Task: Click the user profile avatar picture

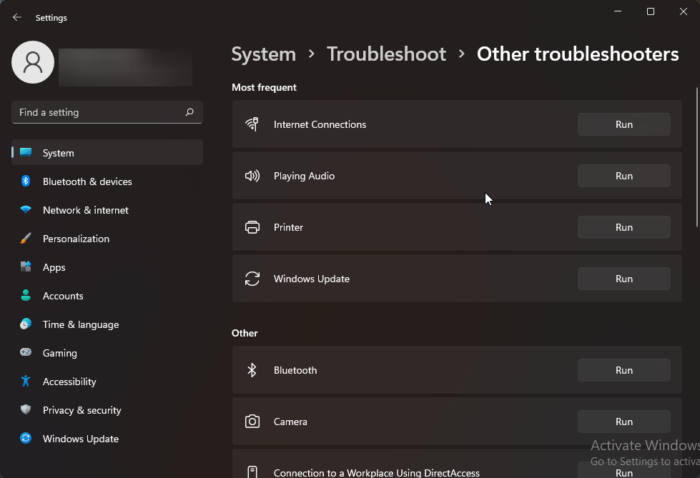Action: [32, 62]
